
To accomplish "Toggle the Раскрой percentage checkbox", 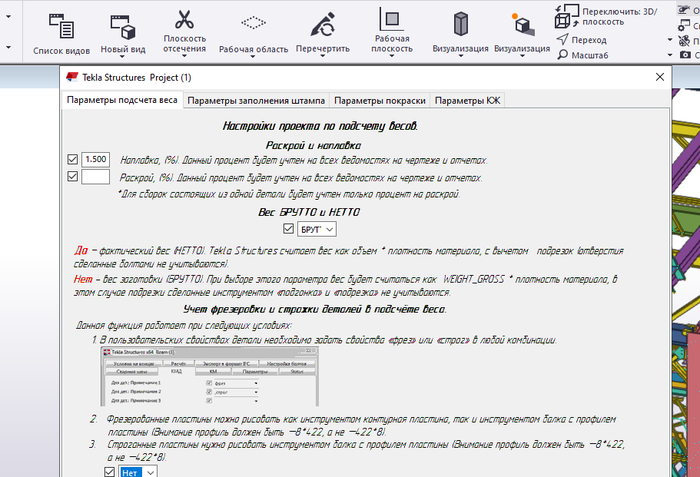I will click(72, 176).
